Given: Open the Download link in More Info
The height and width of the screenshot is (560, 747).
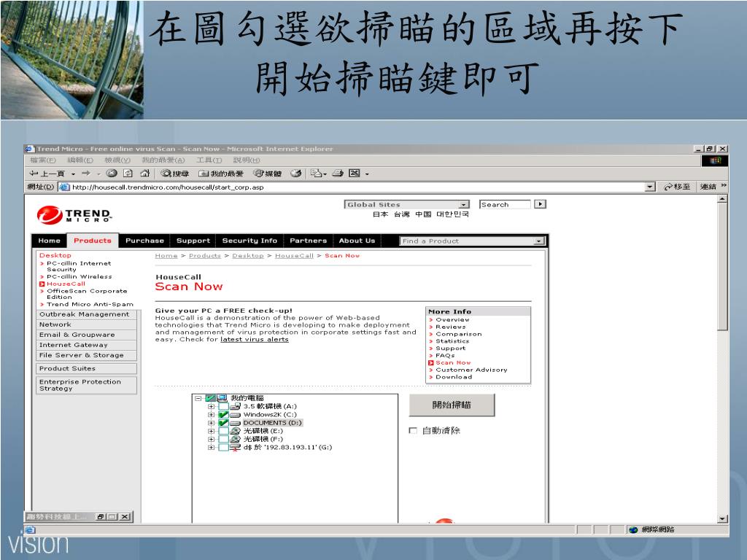Looking at the screenshot, I should 454,377.
